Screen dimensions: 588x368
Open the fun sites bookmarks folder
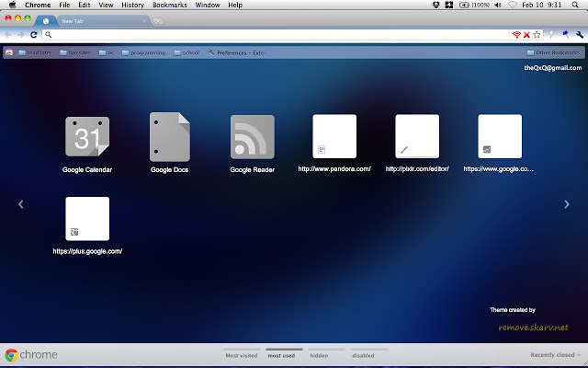[x=75, y=52]
